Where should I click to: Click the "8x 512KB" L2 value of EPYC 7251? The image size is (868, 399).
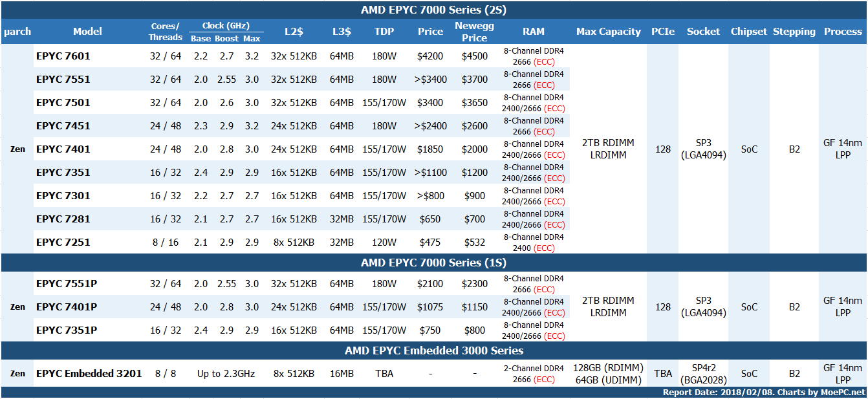point(294,243)
